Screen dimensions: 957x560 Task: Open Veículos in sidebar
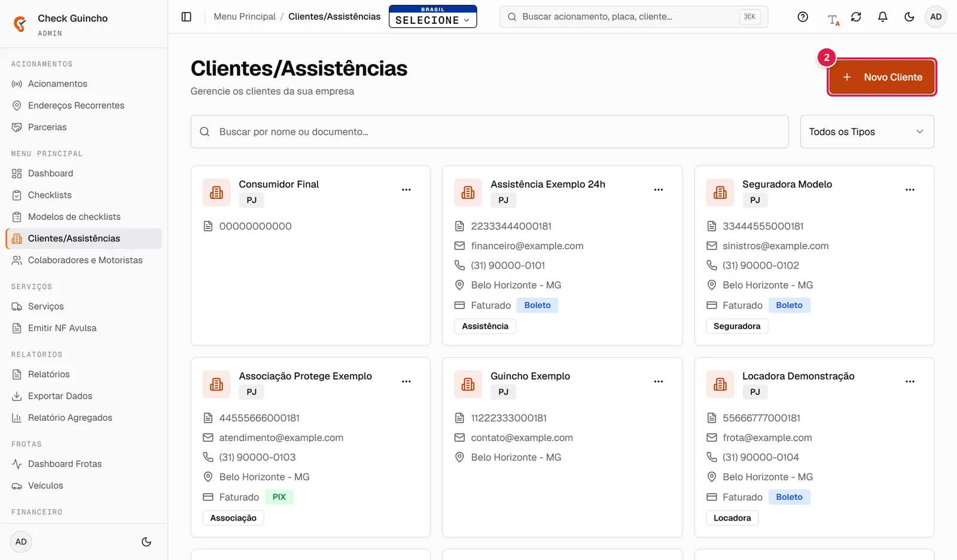(84, 486)
